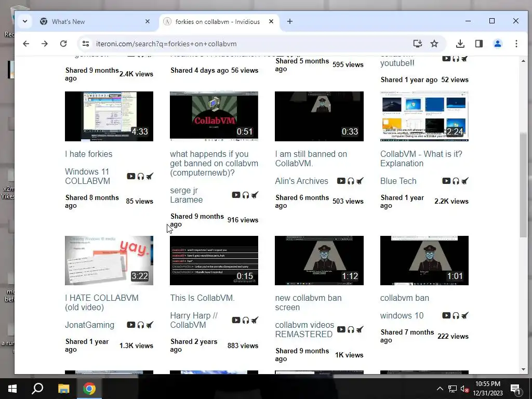
Task: Open Chrome profile avatar
Action: [498, 44]
